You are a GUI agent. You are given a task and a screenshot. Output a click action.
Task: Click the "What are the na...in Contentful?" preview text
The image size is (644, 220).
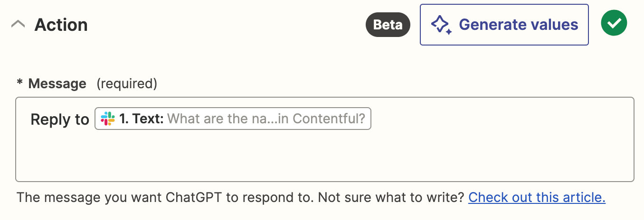266,119
